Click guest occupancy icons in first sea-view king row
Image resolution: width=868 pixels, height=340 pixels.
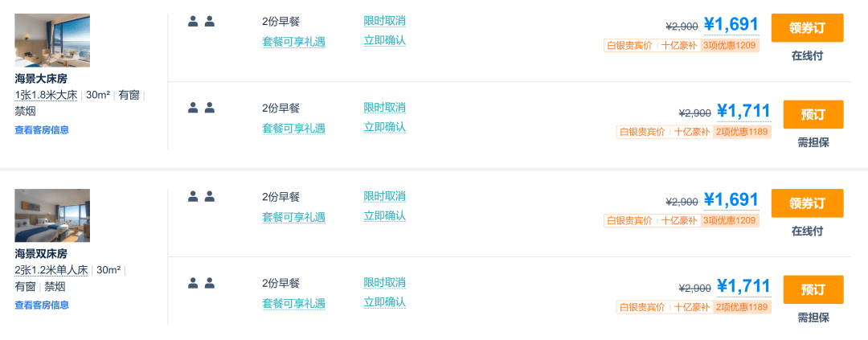point(201,22)
